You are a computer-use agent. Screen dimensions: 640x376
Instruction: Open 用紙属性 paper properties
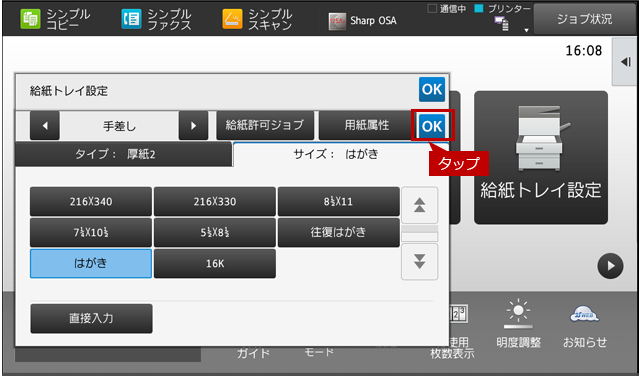[x=367, y=125]
